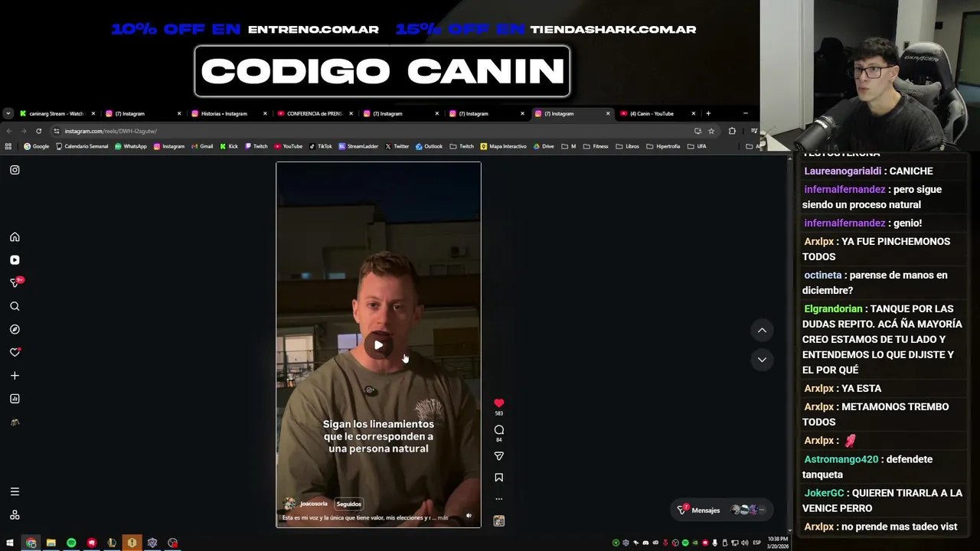Go to previous reel up arrow
Viewport: 980px width, 551px height.
point(762,331)
